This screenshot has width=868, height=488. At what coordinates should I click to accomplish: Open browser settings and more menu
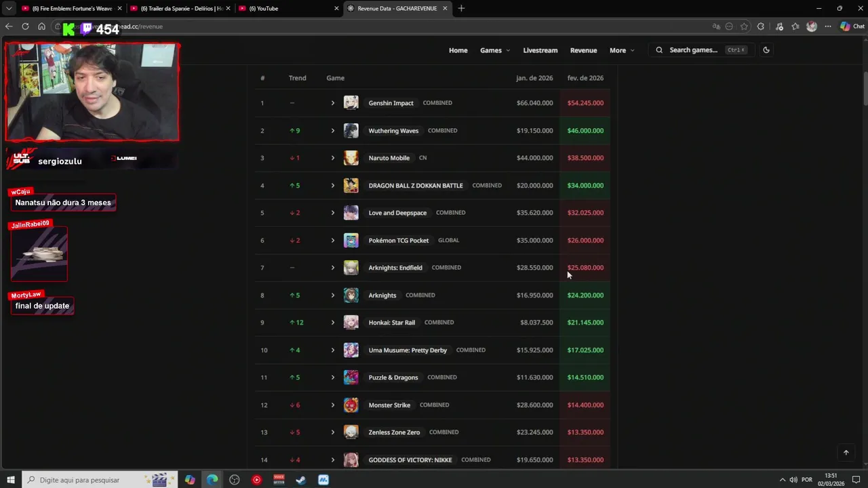[828, 26]
